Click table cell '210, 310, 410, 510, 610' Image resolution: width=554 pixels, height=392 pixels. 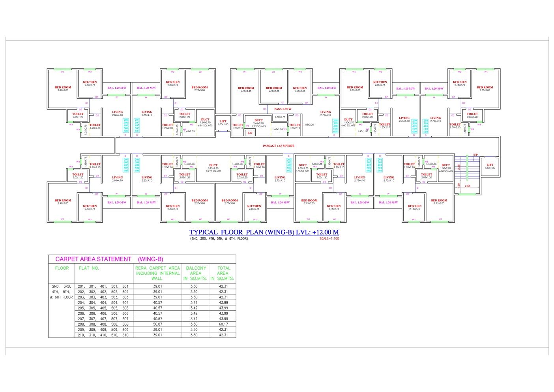(103, 335)
